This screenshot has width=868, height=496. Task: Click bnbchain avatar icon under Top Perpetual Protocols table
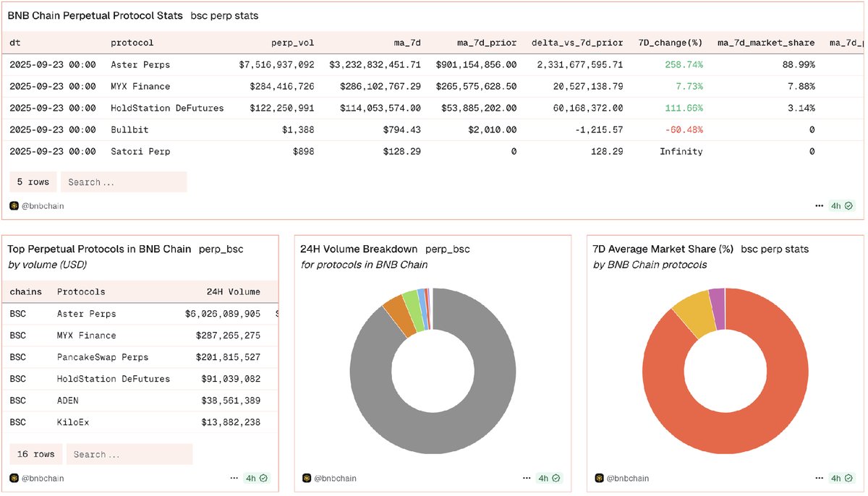pos(14,478)
